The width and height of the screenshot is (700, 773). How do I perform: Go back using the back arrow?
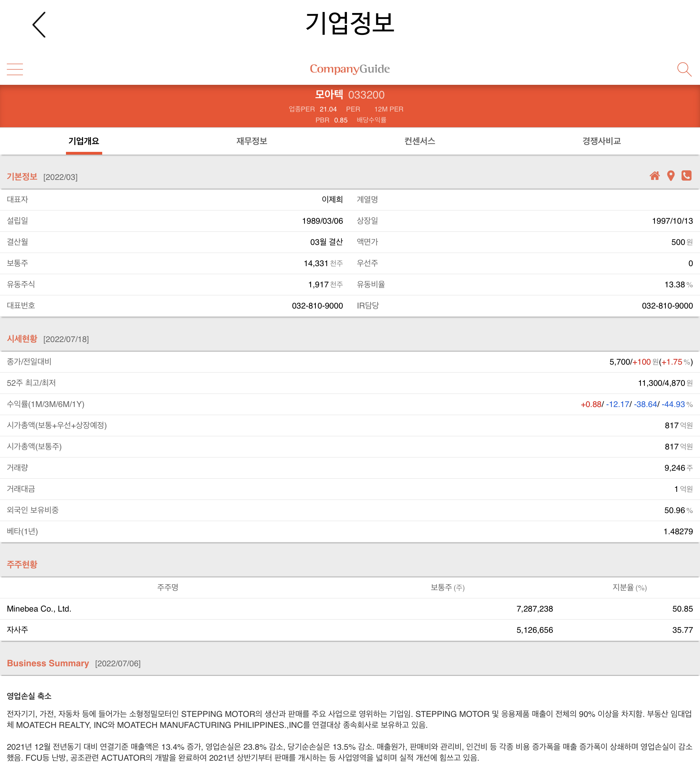(x=39, y=25)
